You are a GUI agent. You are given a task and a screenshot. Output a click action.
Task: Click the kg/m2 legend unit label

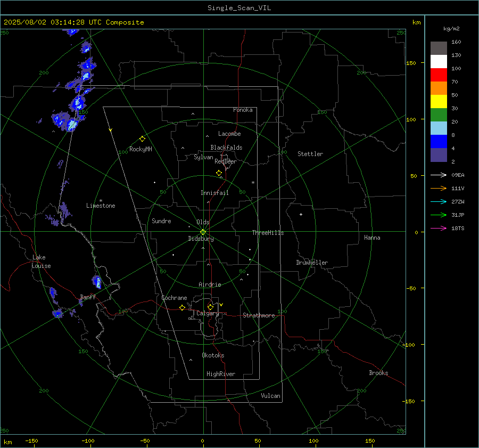(451, 29)
